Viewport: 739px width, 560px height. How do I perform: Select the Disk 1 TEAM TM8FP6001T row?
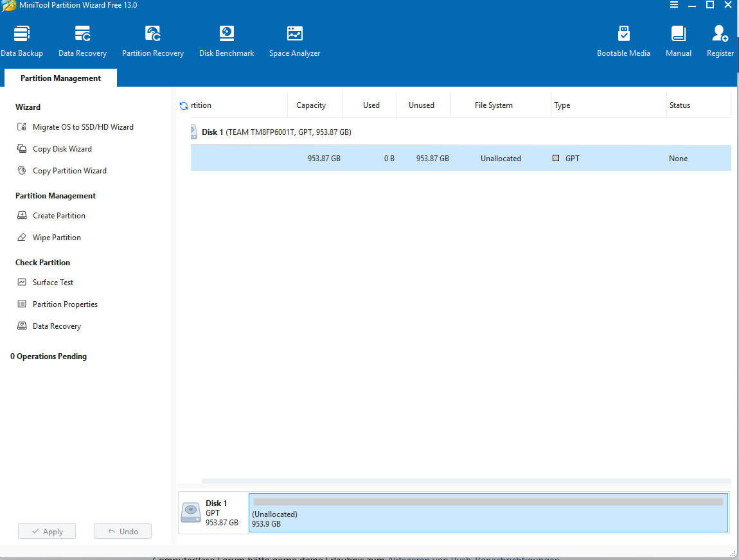tap(461, 132)
